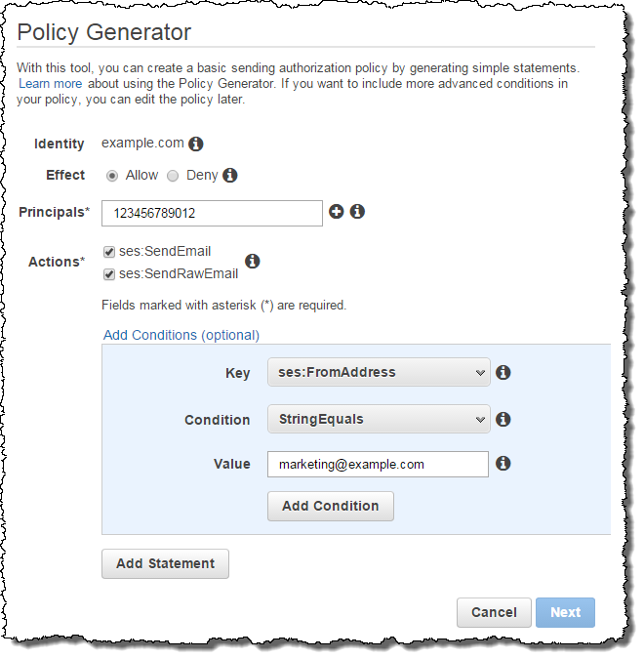Open the Condition dropdown showing StringEquals
This screenshot has width=644, height=659.
tap(378, 419)
